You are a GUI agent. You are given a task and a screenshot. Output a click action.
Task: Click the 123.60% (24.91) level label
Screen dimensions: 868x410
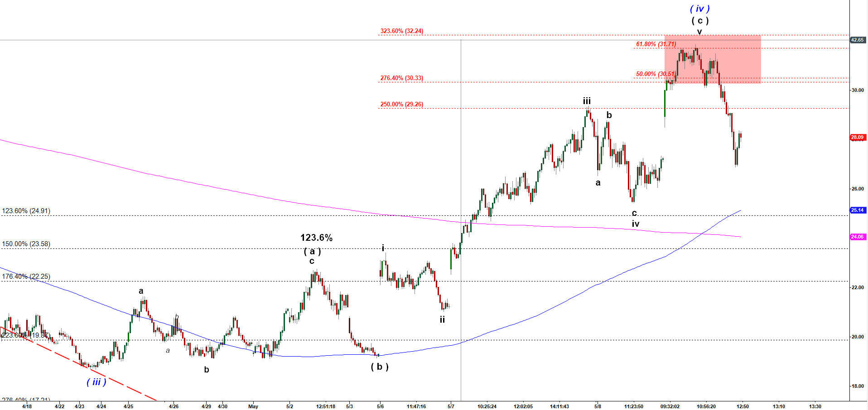(26, 211)
